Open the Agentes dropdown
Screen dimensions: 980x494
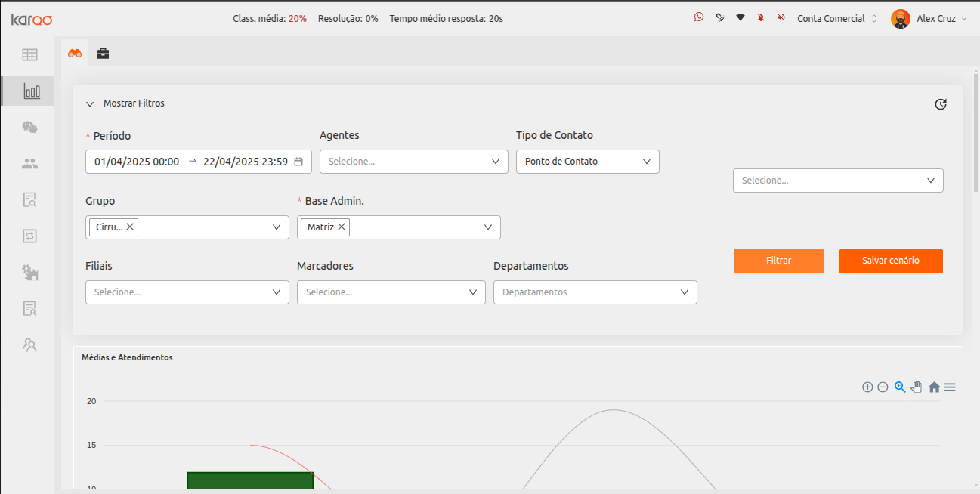pos(414,162)
